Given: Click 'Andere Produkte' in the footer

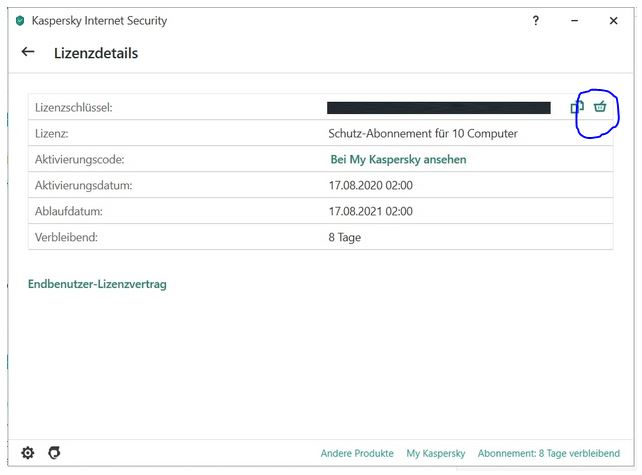Looking at the screenshot, I should coord(357,454).
